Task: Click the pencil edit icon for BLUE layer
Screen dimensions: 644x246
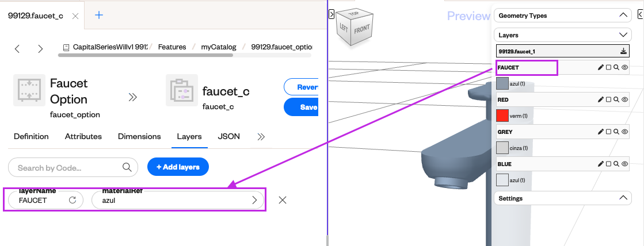Action: coord(601,164)
